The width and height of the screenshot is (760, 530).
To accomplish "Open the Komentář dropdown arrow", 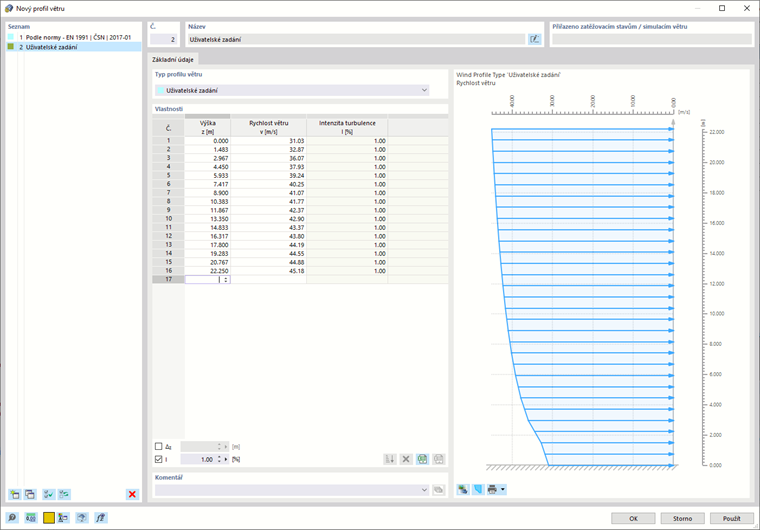I will [x=424, y=490].
